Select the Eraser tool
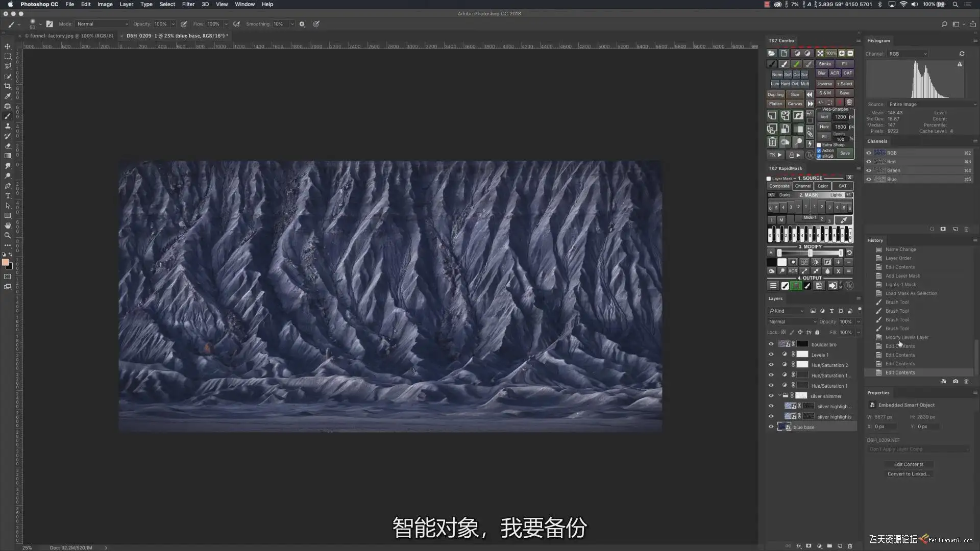Screen dimensions: 980x551 pos(8,146)
